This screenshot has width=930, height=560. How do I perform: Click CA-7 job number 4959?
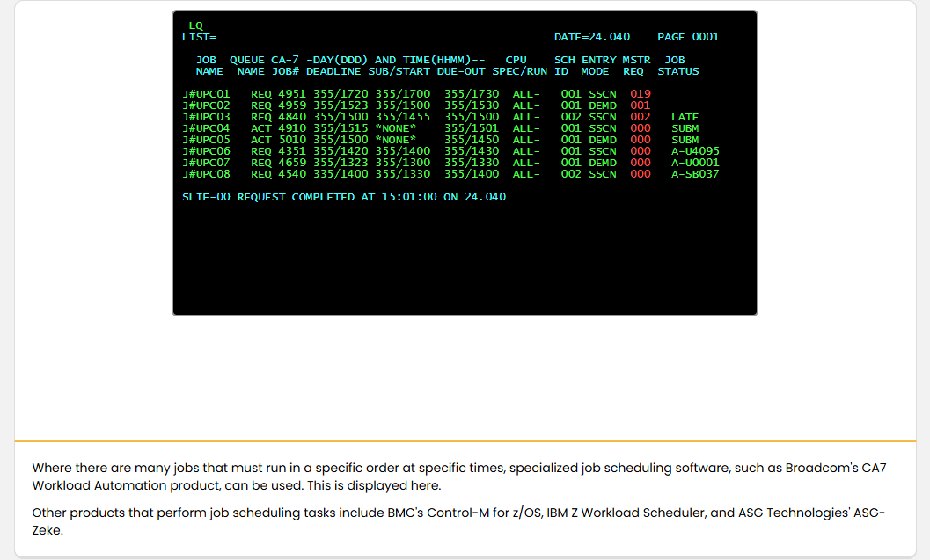(x=292, y=105)
